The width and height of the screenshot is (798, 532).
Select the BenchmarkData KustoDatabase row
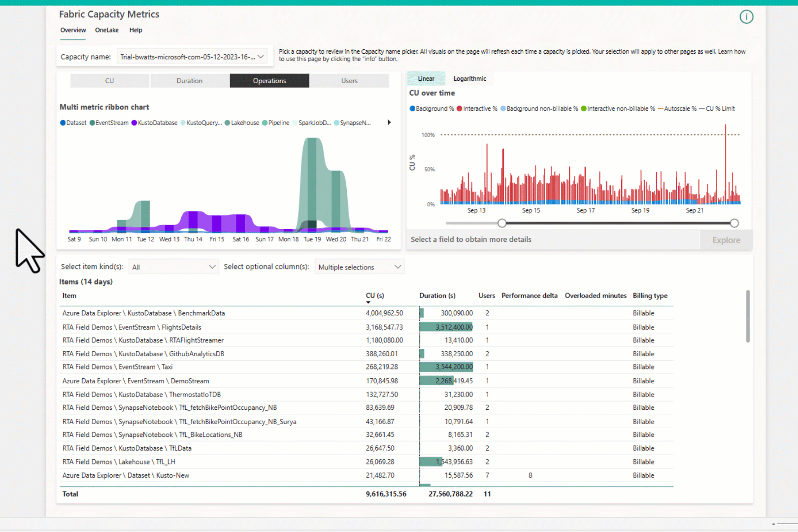pyautogui.click(x=366, y=313)
